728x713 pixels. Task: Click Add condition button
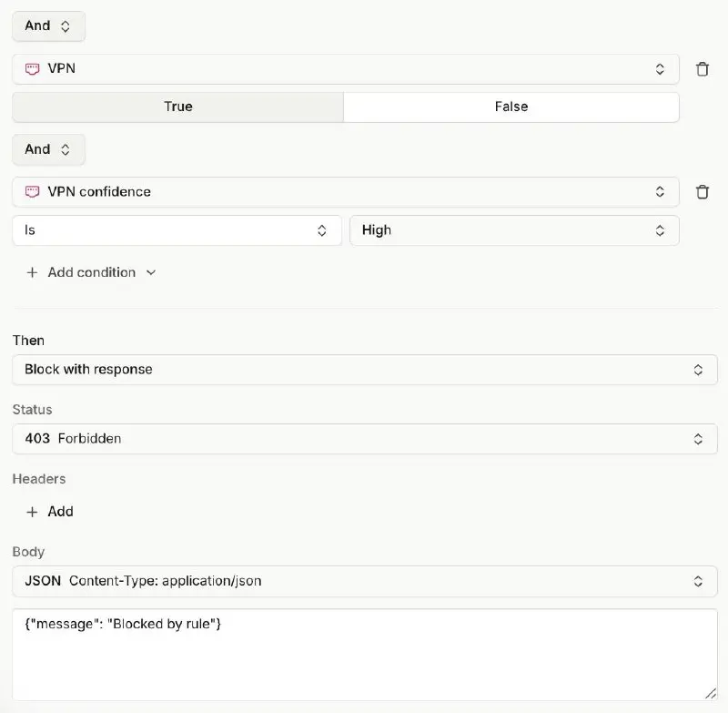[92, 272]
